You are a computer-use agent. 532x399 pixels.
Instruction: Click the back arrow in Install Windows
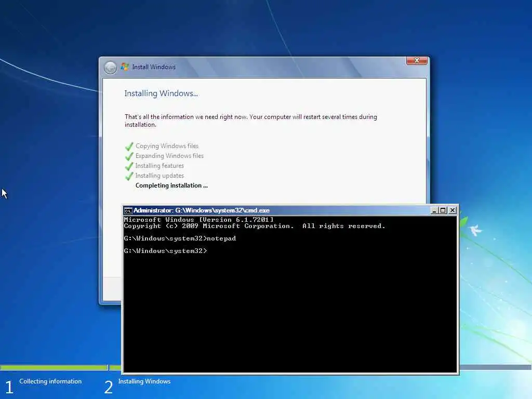(110, 68)
